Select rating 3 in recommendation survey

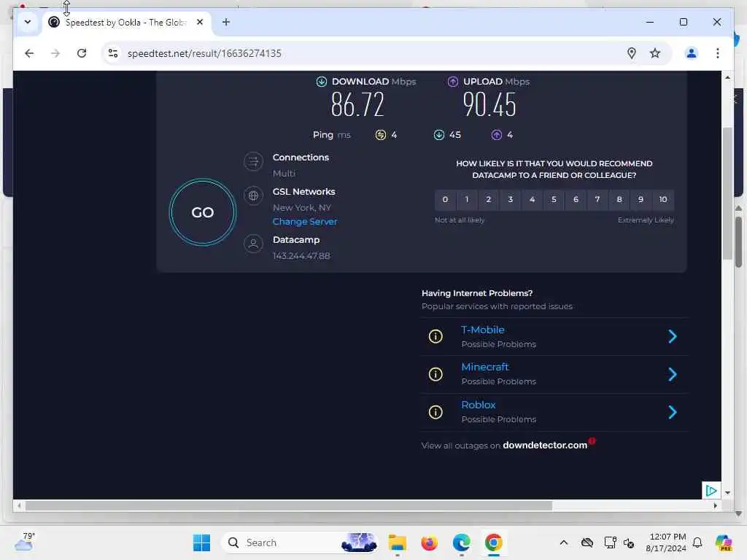510,200
